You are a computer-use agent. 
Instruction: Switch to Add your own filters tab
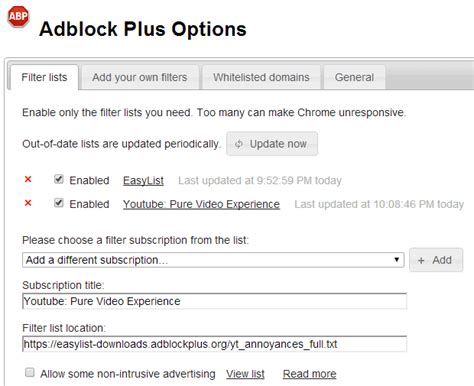140,77
